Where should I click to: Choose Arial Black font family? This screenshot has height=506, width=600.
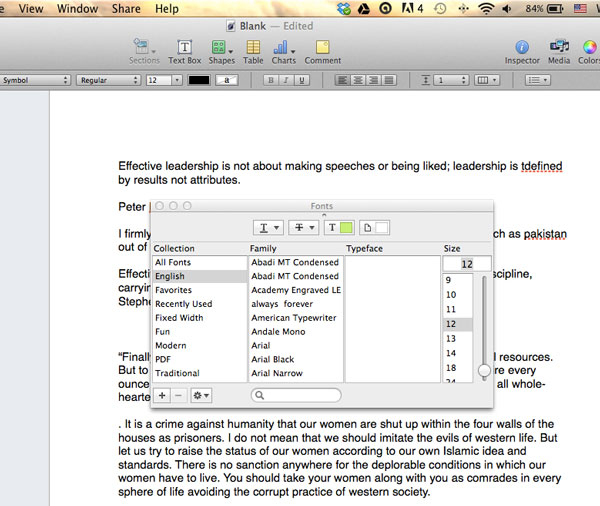point(296,359)
